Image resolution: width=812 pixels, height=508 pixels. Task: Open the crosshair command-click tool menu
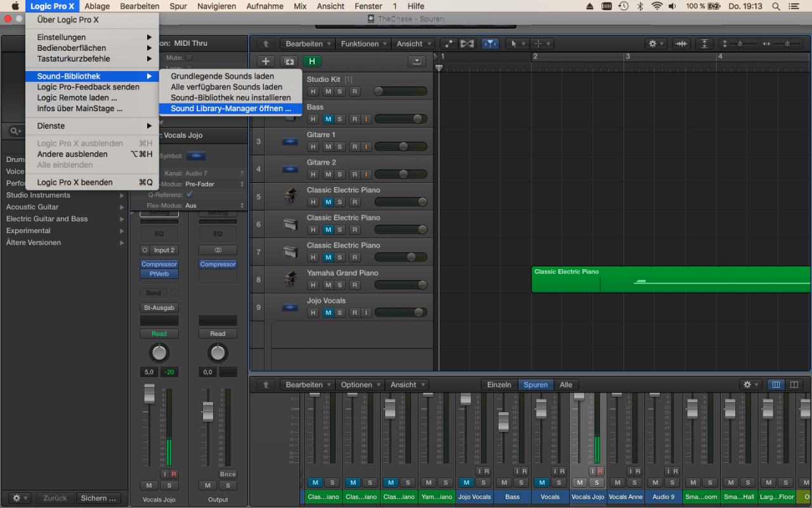tap(542, 44)
